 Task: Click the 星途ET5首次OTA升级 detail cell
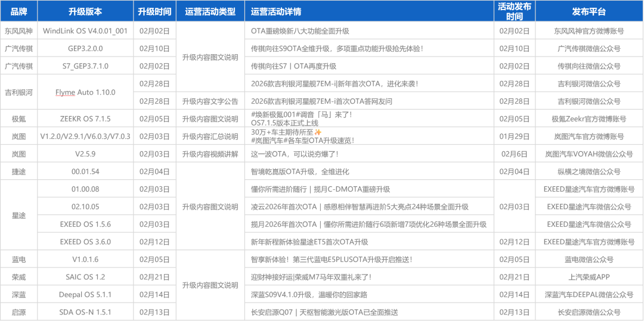(x=369, y=242)
